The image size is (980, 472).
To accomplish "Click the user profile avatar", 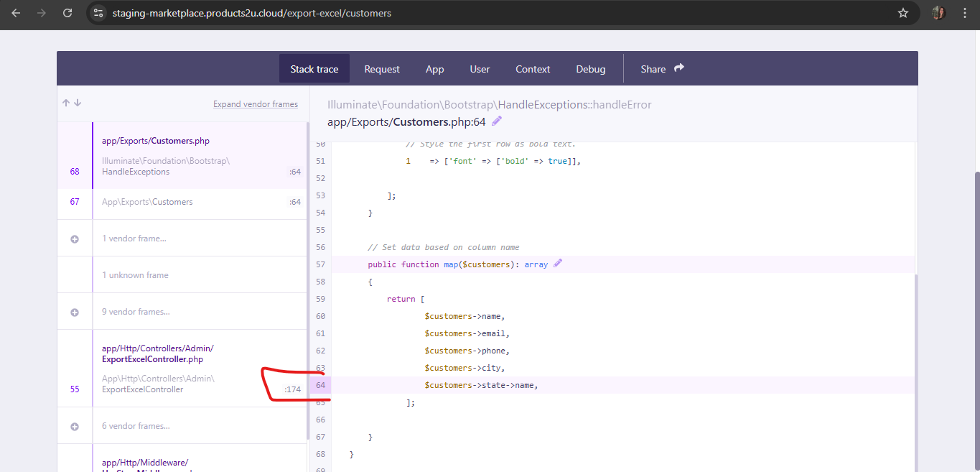I will coord(938,13).
